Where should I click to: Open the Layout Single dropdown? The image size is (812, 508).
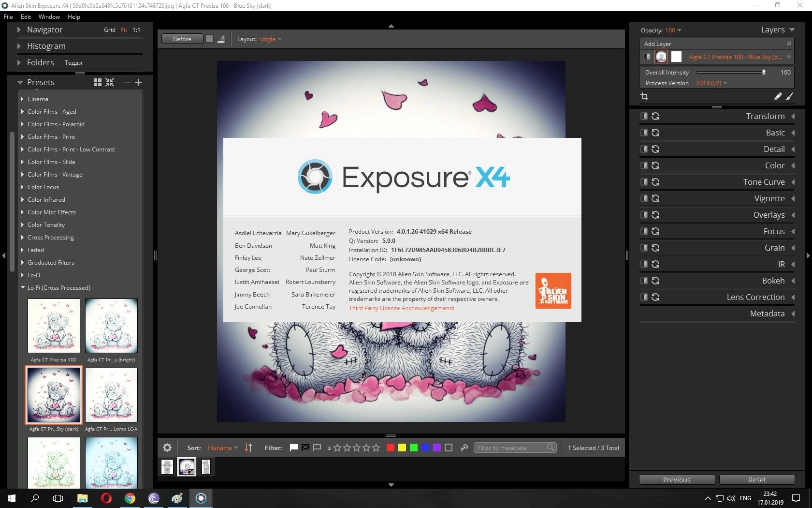tap(270, 39)
